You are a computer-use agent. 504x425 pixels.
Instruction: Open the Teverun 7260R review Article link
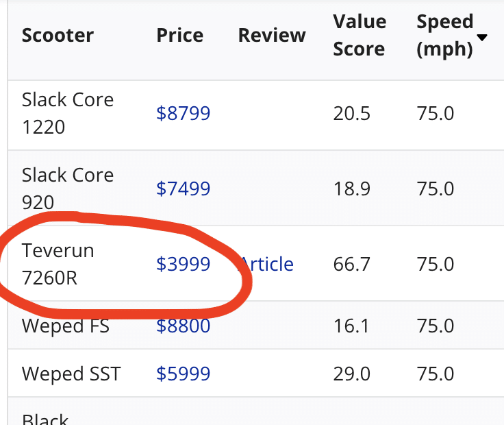coord(268,264)
